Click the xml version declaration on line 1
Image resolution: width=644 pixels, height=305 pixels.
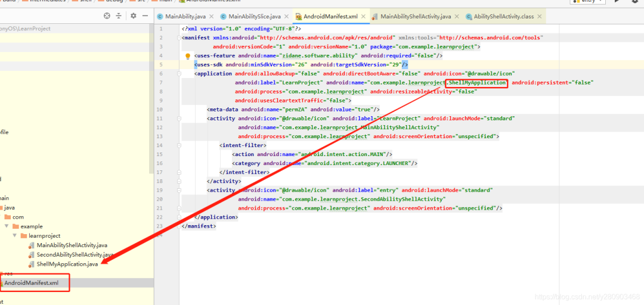click(x=241, y=29)
